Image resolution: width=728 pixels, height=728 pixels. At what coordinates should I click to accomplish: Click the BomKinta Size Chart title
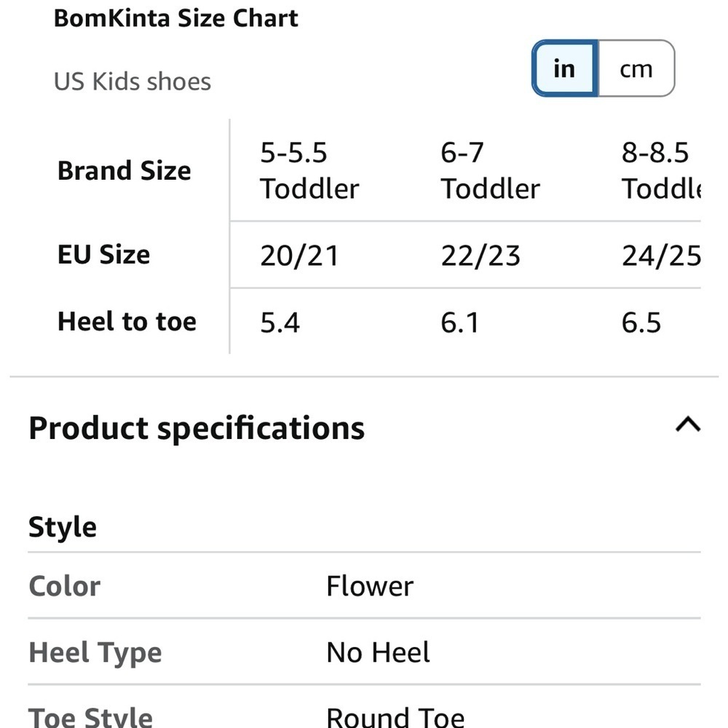click(176, 19)
